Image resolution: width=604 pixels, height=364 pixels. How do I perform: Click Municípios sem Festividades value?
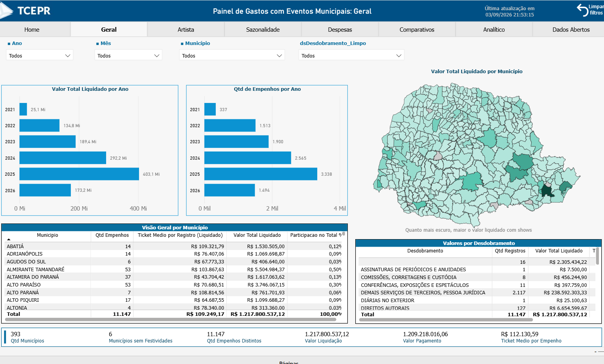110,334
